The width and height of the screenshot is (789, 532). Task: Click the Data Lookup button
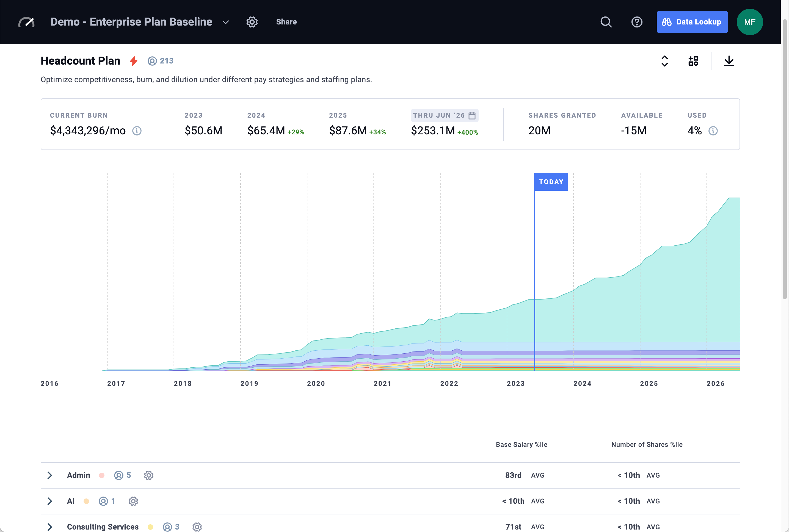(692, 22)
